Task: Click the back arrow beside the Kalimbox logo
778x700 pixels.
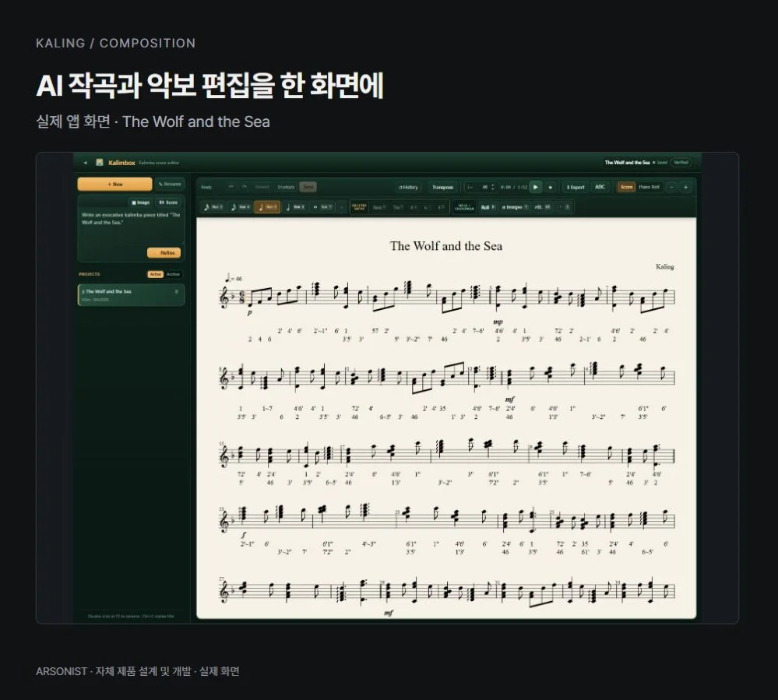Action: click(x=86, y=163)
